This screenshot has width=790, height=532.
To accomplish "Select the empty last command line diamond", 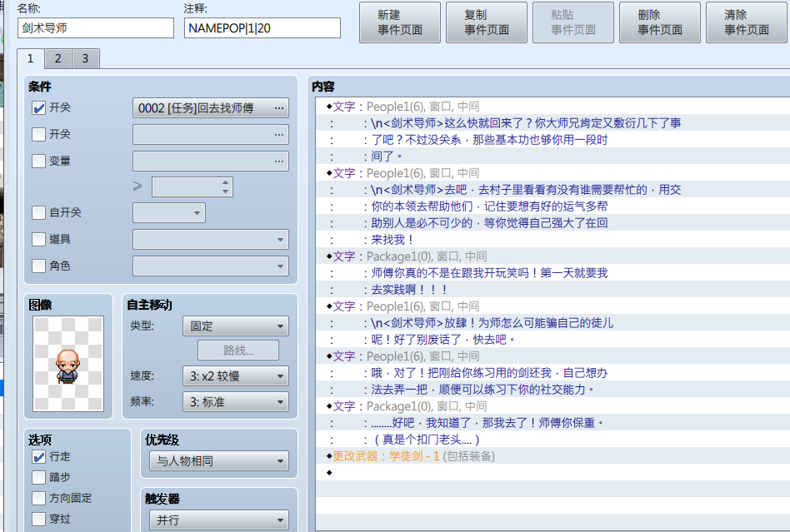I will (x=329, y=473).
